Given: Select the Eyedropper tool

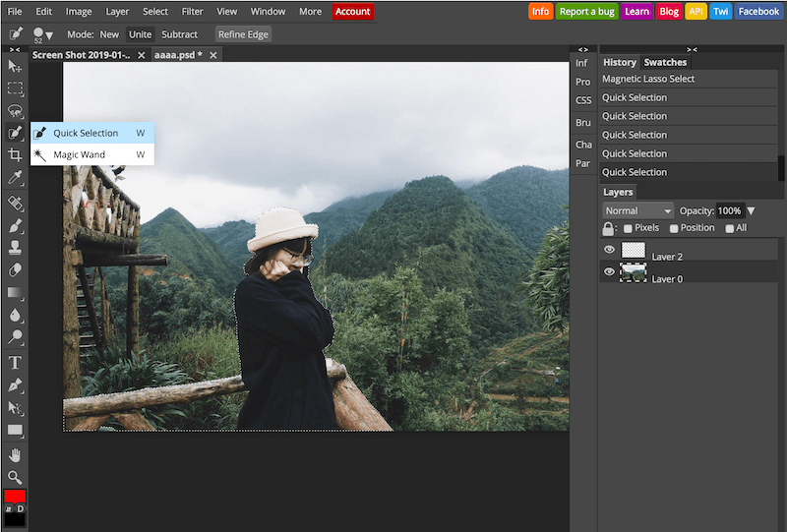Looking at the screenshot, I should pos(15,177).
